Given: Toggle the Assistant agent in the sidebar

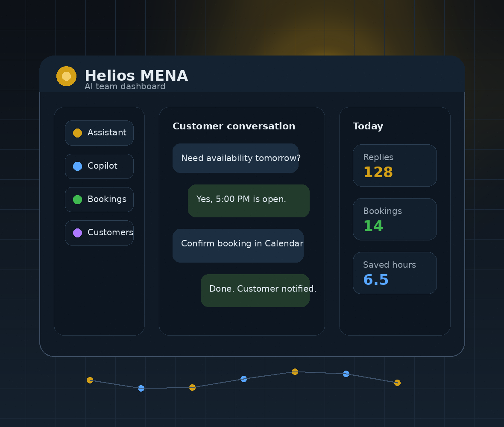Looking at the screenshot, I should [x=99, y=133].
